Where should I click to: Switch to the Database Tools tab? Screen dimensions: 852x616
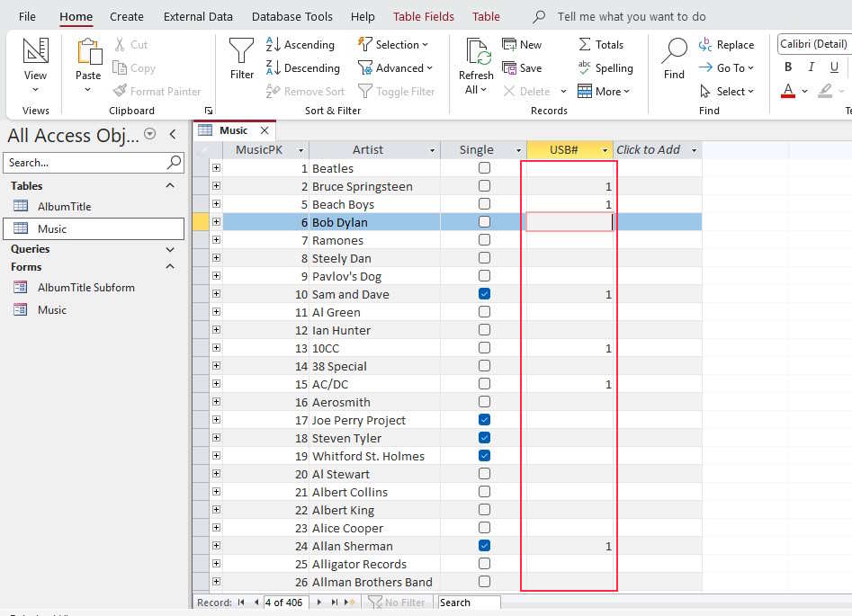coord(292,16)
